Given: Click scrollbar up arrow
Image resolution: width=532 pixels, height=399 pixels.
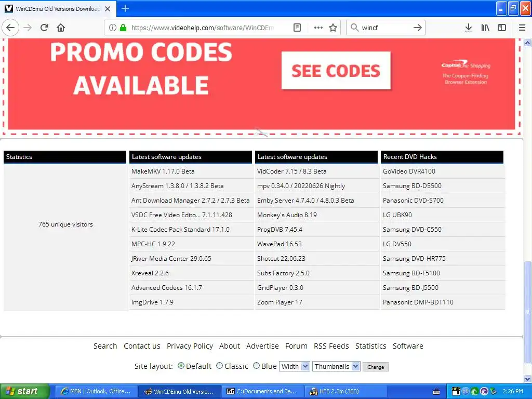Looking at the screenshot, I should (x=528, y=43).
